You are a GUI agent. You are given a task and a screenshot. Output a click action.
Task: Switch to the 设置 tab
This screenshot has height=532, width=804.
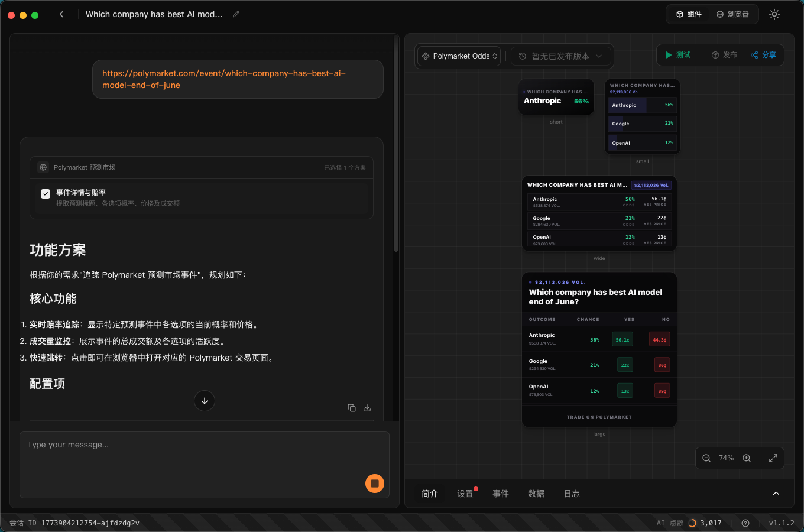[465, 494]
